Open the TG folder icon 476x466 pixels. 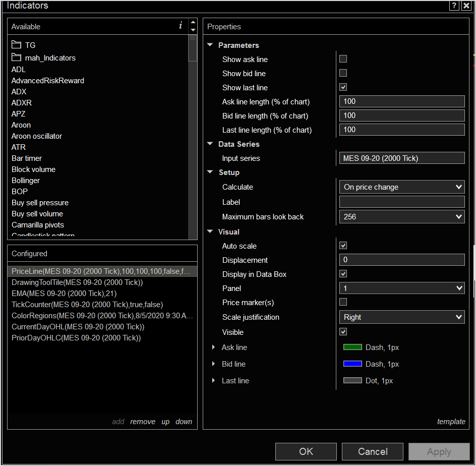pyautogui.click(x=16, y=44)
